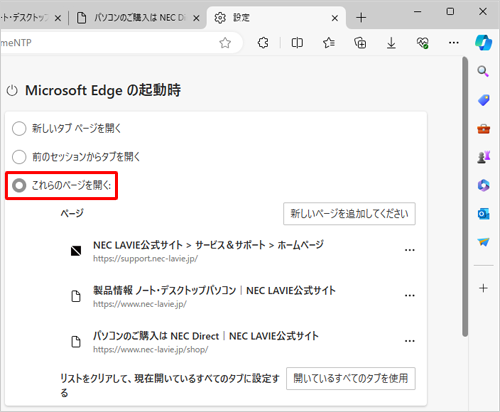Viewport: 500px width, 412px height.
Task: Open sidebar Search magnifier icon
Action: click(x=483, y=71)
